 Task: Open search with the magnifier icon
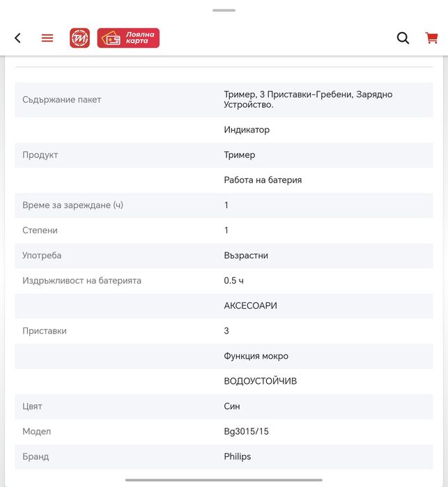click(403, 38)
